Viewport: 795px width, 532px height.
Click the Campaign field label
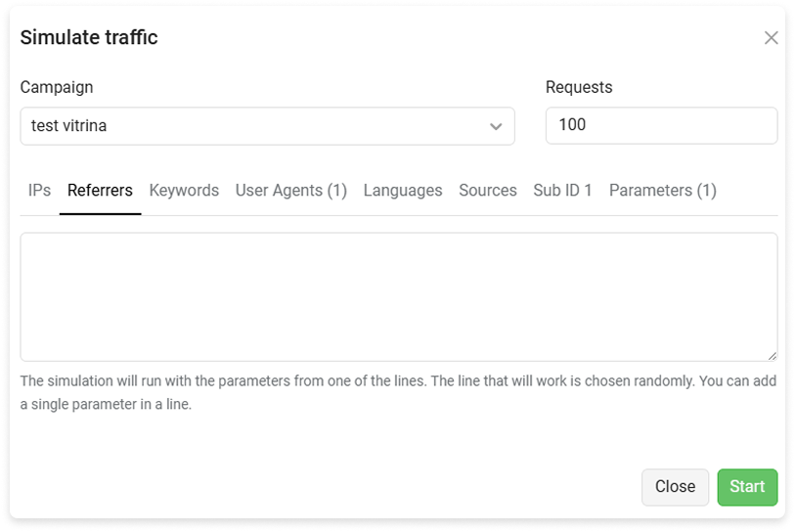pyautogui.click(x=57, y=87)
